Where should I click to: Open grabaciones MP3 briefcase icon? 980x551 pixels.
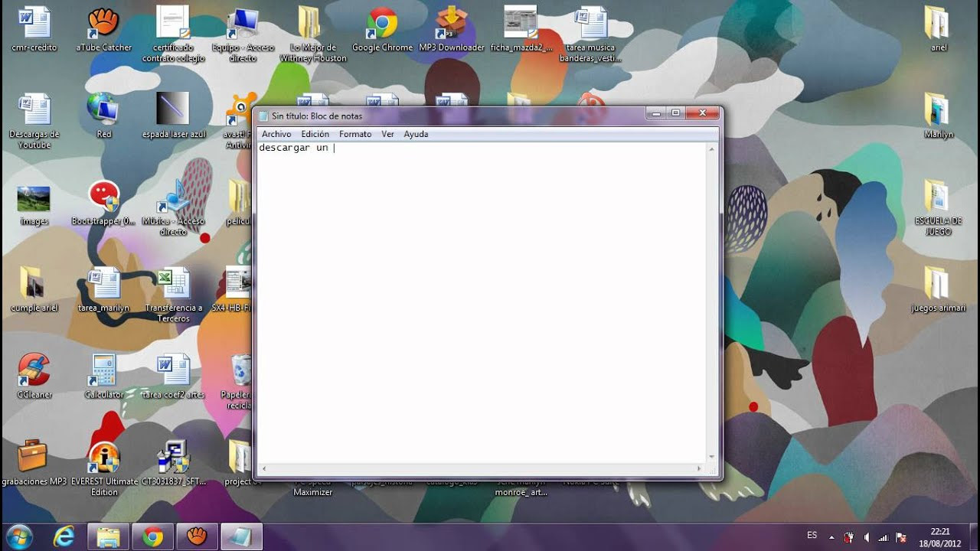click(x=34, y=457)
